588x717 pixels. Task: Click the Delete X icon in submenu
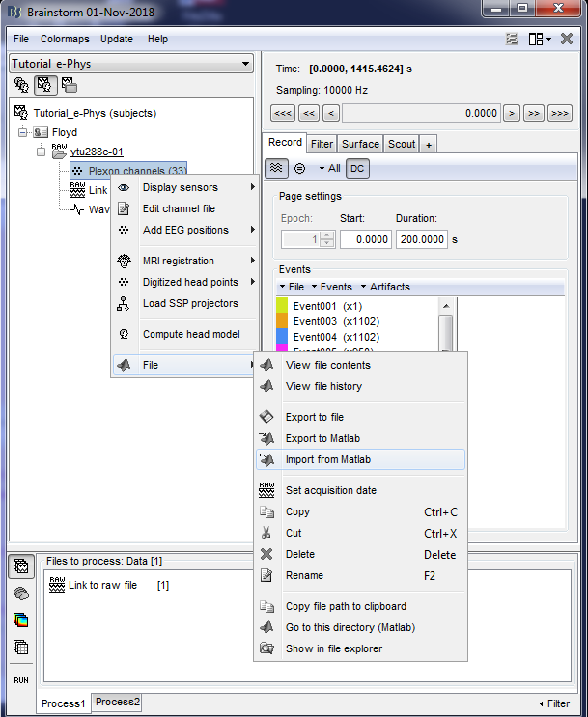pyautogui.click(x=267, y=554)
